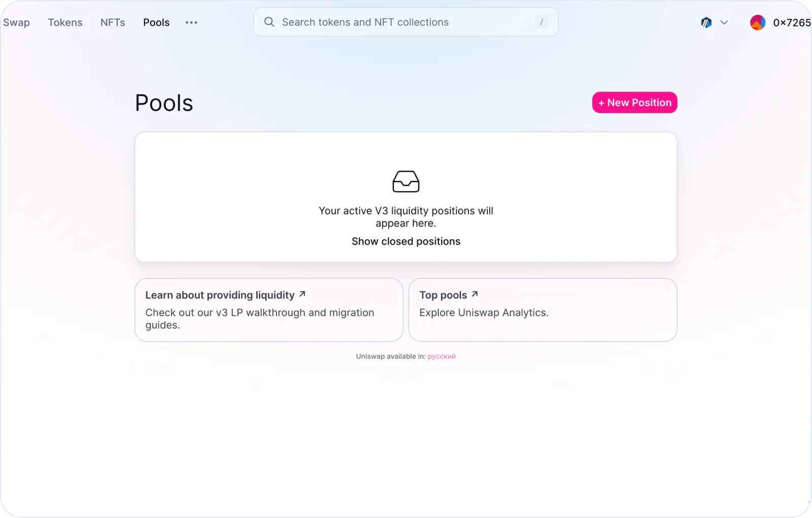Click arrow icon beside Top pools

click(x=475, y=294)
